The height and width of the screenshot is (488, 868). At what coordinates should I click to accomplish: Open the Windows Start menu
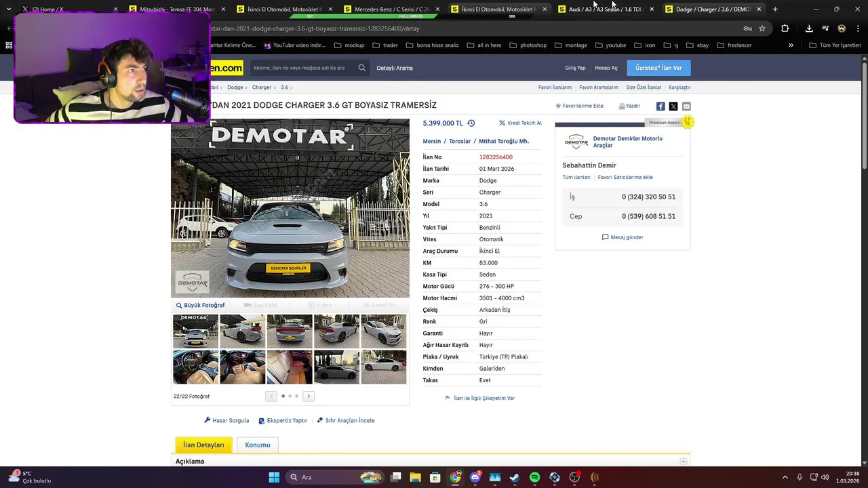pos(274,477)
